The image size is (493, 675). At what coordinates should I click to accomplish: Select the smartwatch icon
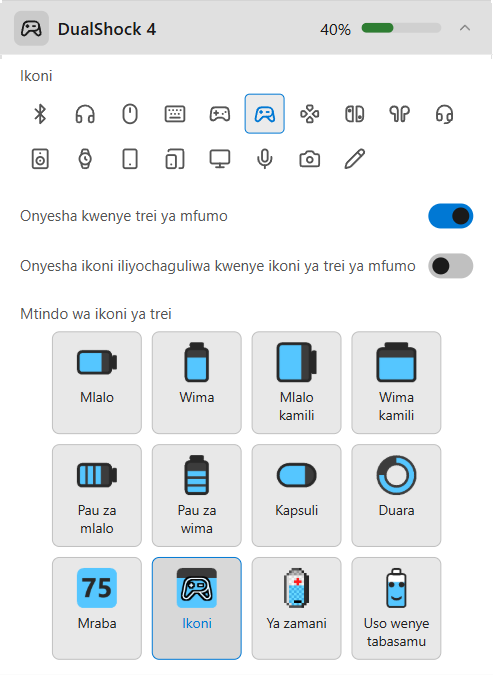(x=85, y=159)
